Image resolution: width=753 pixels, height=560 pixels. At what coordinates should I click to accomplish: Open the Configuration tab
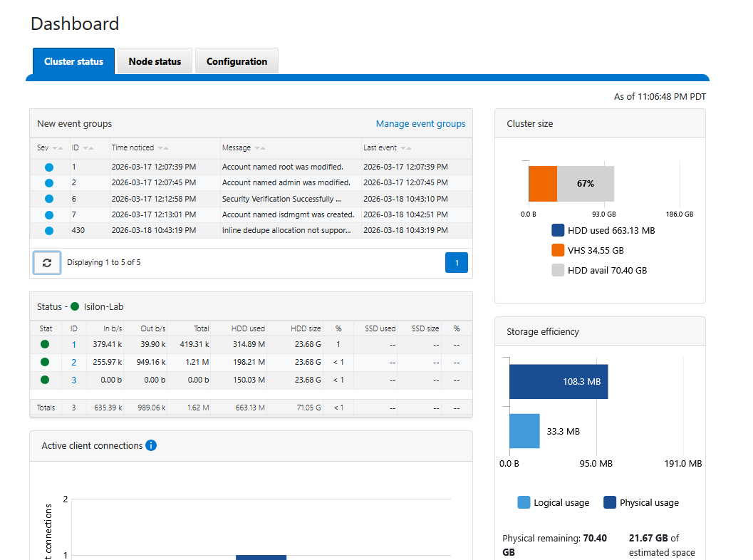point(237,61)
